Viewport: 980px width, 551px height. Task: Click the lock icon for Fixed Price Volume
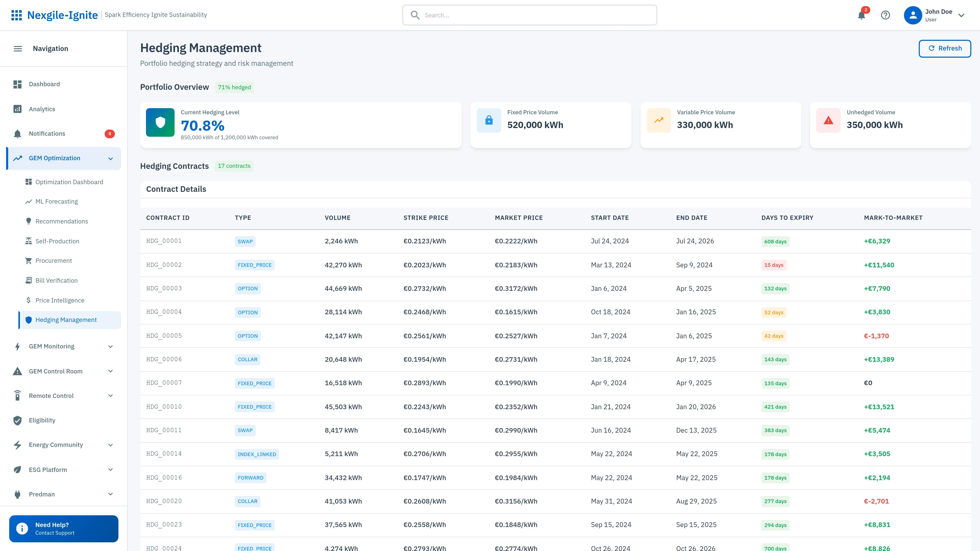[489, 121]
